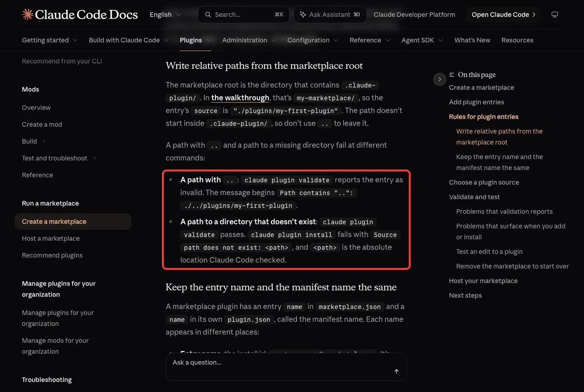The width and height of the screenshot is (584, 392).
Task: Jump to Choose a plugin source section
Action: (484, 182)
